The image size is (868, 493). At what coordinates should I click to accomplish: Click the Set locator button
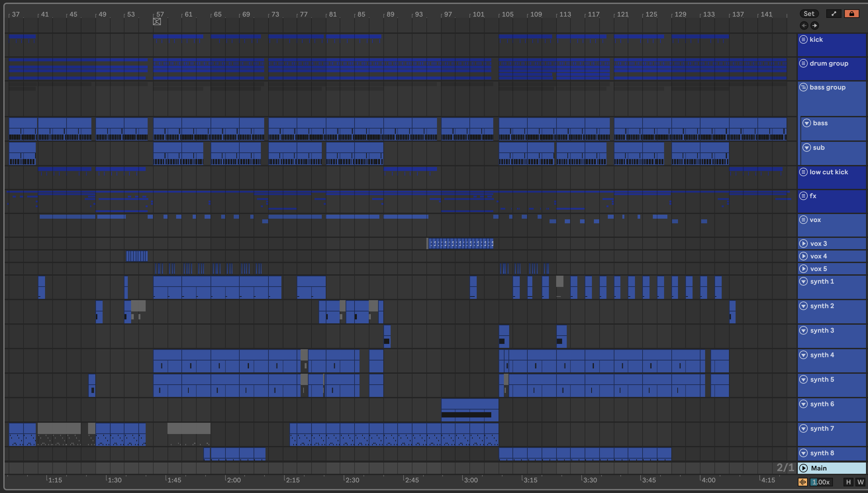pos(809,14)
